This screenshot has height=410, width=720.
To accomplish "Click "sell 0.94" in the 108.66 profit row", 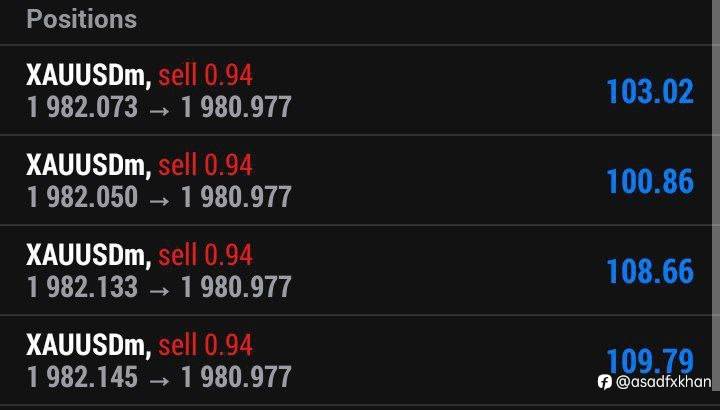I will click(205, 255).
